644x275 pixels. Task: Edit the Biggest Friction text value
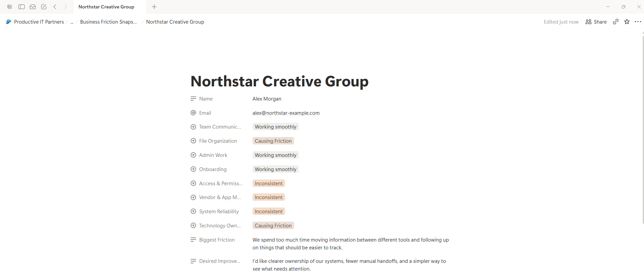351,244
